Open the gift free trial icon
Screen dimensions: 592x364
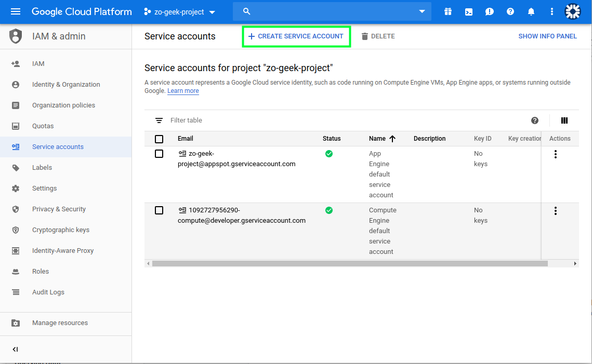[x=448, y=12]
